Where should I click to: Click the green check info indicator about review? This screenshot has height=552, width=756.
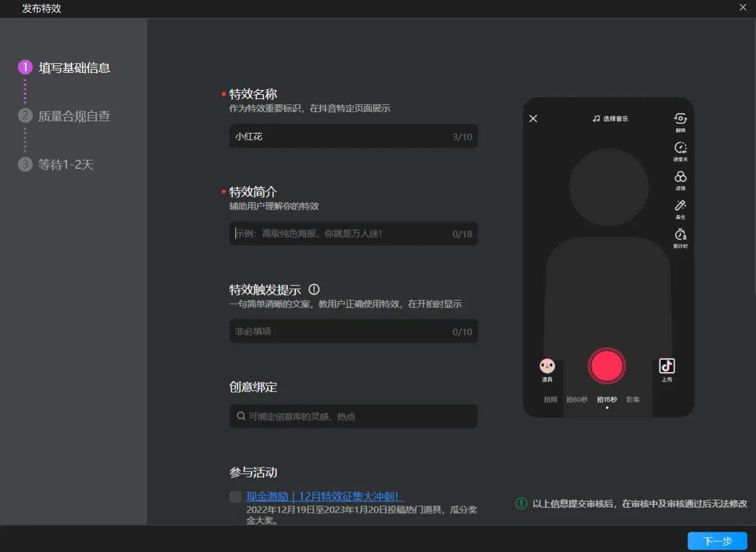pyautogui.click(x=521, y=504)
